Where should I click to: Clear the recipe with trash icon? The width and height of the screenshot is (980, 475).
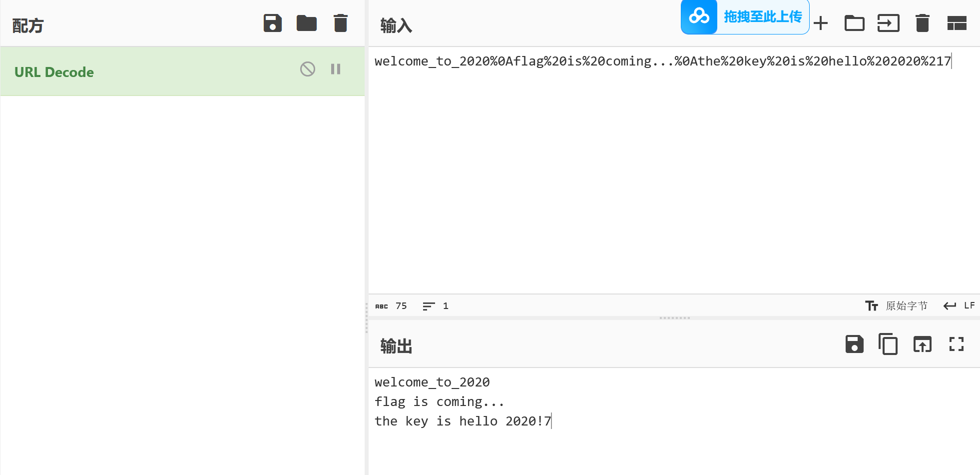pyautogui.click(x=341, y=23)
